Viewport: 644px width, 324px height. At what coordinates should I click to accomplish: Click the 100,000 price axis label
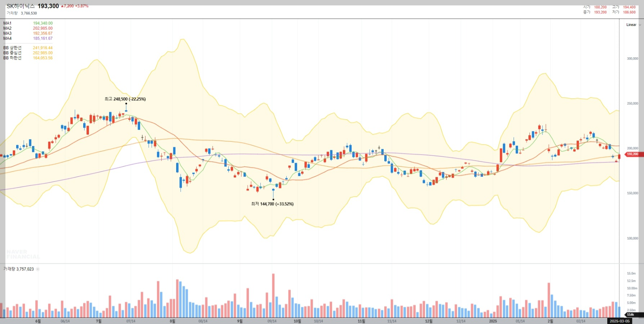[632, 238]
